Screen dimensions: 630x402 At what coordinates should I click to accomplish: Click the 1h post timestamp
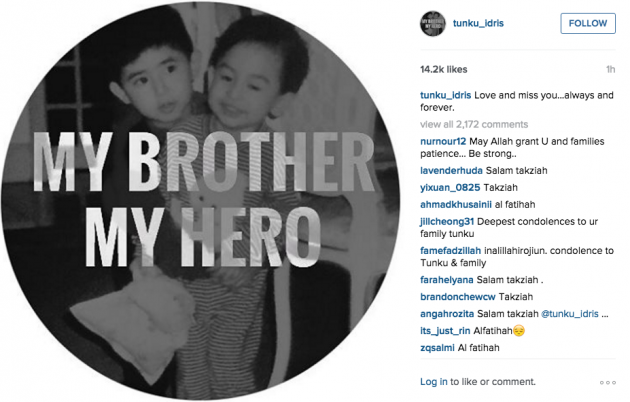click(611, 69)
